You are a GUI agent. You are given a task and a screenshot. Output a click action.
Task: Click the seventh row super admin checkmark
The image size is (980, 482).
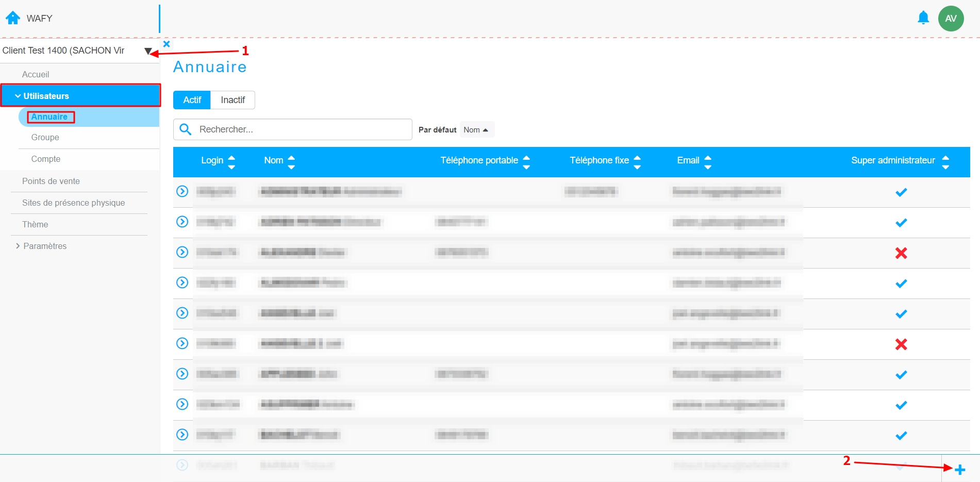click(901, 375)
